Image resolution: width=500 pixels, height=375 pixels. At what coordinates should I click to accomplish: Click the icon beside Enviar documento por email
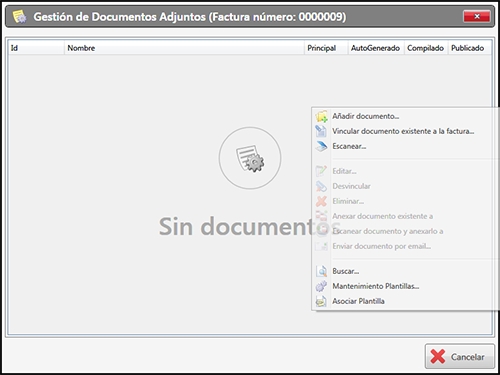pyautogui.click(x=321, y=246)
